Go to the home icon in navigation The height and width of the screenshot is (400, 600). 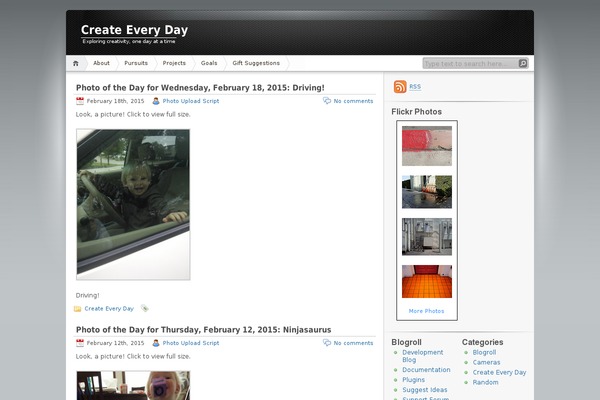coord(76,64)
